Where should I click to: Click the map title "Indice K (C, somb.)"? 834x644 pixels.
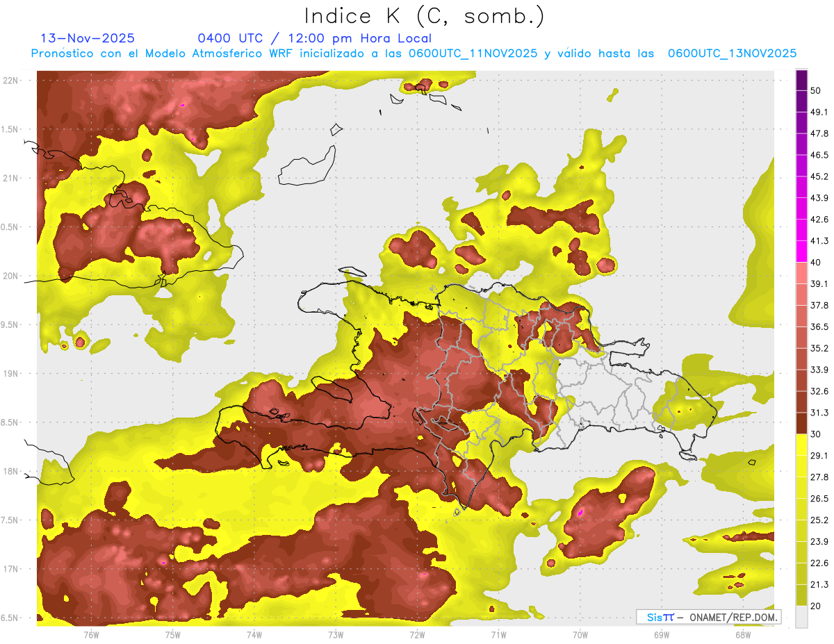pyautogui.click(x=425, y=15)
